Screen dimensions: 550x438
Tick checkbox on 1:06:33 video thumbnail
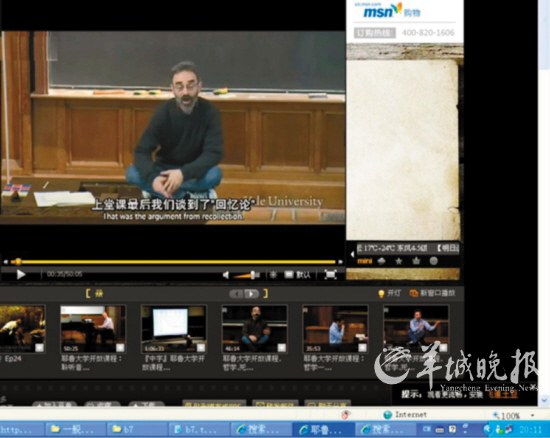click(x=201, y=347)
